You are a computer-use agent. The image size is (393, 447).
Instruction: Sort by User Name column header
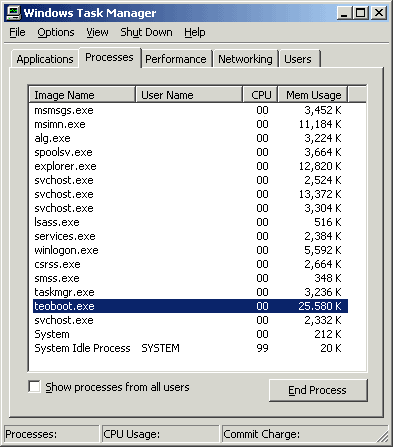click(x=189, y=95)
